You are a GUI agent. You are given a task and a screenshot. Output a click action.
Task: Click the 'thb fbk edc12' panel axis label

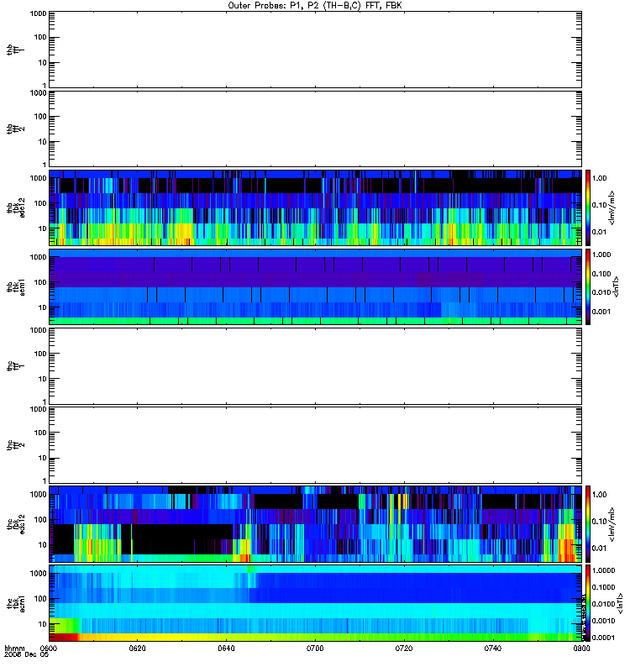click(15, 207)
